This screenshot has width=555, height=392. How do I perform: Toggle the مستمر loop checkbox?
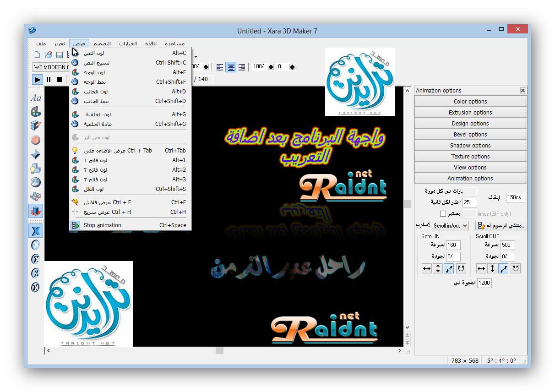pos(443,214)
